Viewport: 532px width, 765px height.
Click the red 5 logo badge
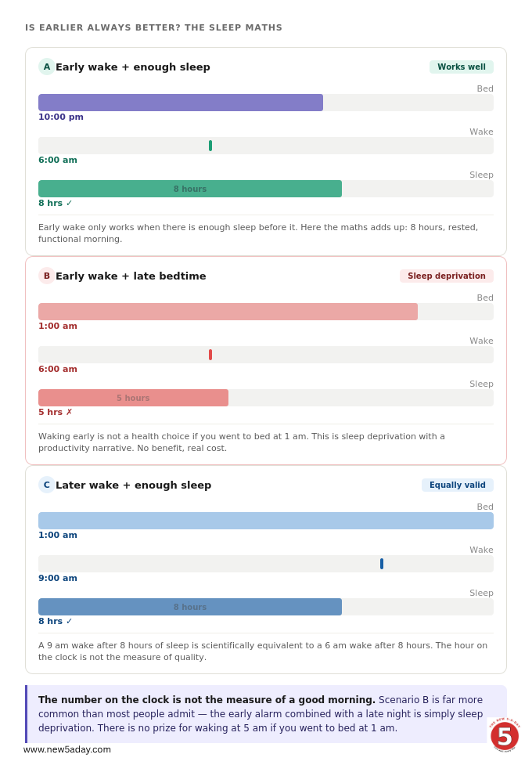[504, 735]
